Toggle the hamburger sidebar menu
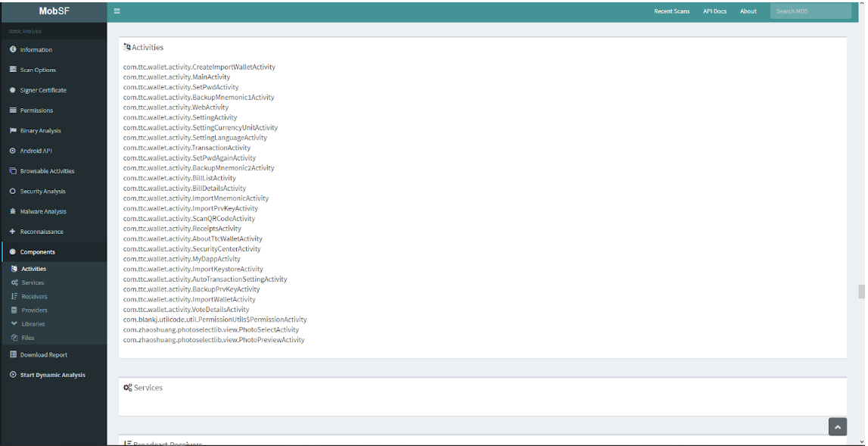Viewport: 868px width, 446px height. pos(117,11)
